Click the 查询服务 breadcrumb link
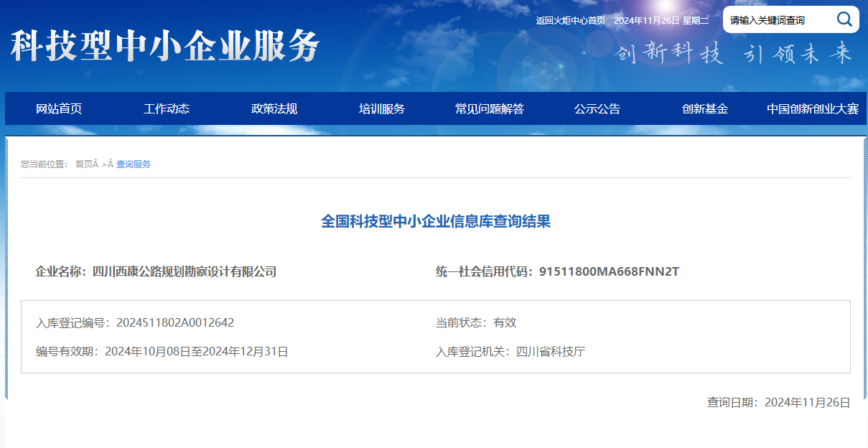This screenshot has width=868, height=448. tap(134, 164)
